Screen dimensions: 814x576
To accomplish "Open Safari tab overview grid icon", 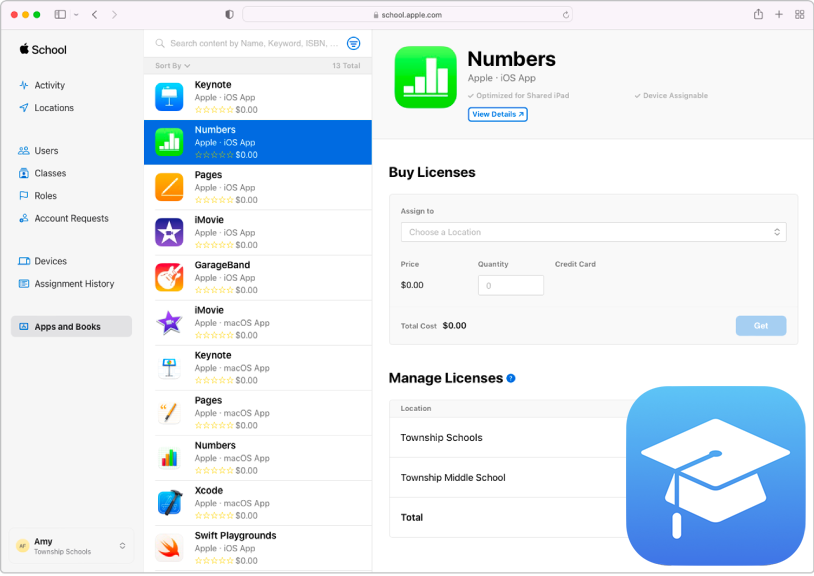I will [x=799, y=15].
